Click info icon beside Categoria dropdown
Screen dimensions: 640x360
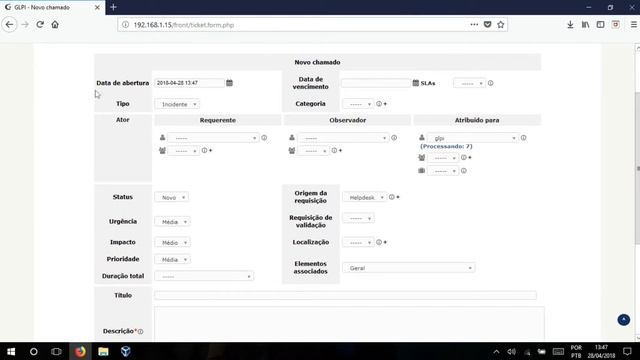click(x=379, y=104)
